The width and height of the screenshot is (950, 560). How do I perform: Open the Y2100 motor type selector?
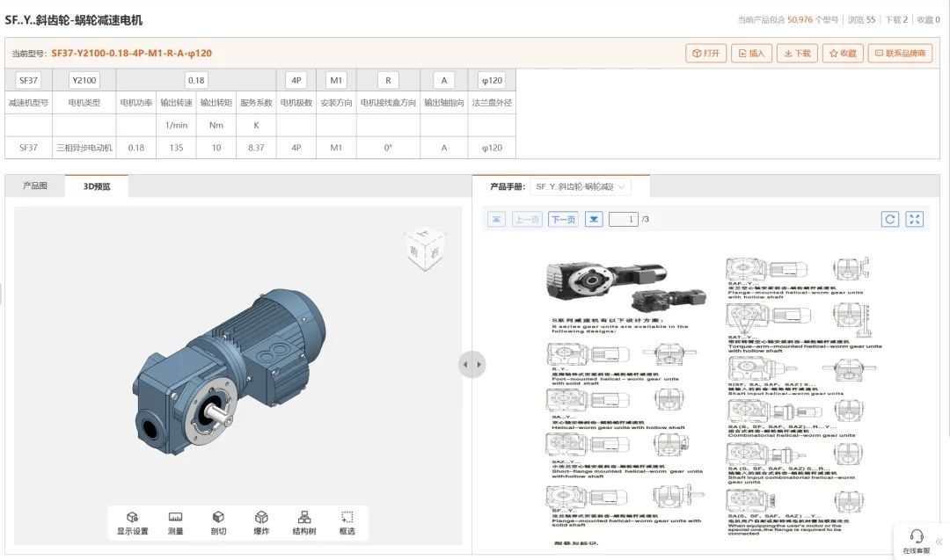click(84, 80)
